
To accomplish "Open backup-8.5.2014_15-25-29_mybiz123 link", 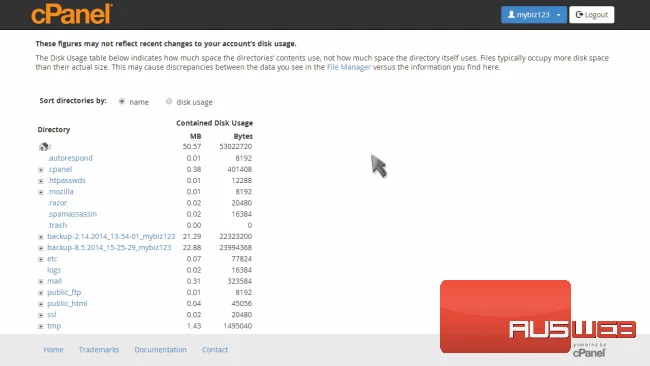I will [109, 247].
